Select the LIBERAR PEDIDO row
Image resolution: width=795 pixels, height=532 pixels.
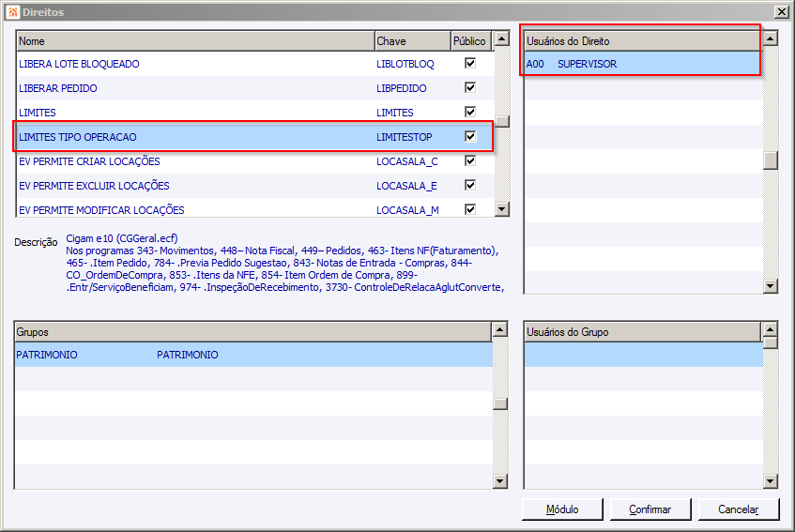254,88
